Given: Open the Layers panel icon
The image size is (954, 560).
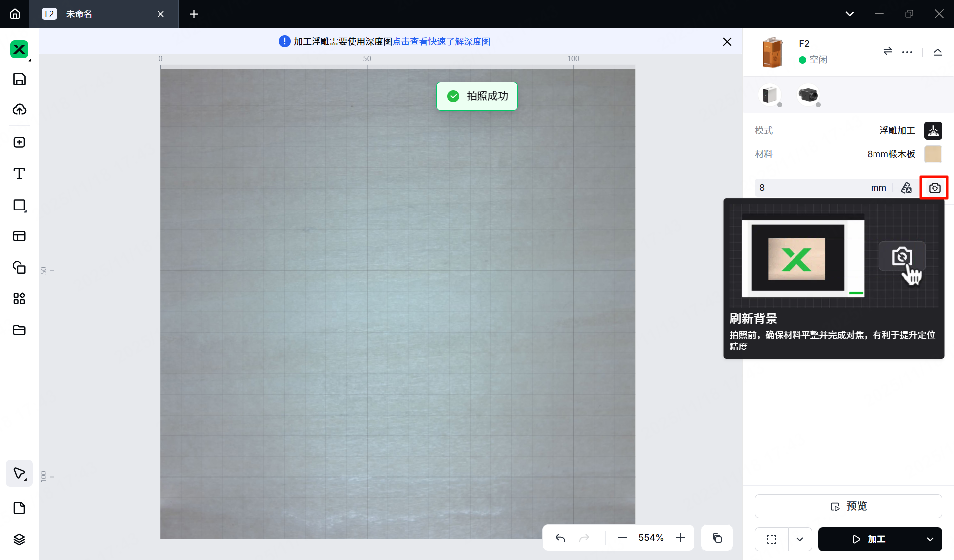Looking at the screenshot, I should point(19,539).
